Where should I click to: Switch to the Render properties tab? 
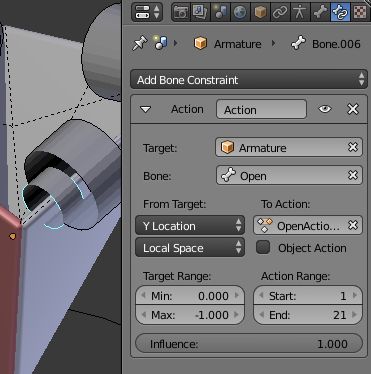pos(181,12)
